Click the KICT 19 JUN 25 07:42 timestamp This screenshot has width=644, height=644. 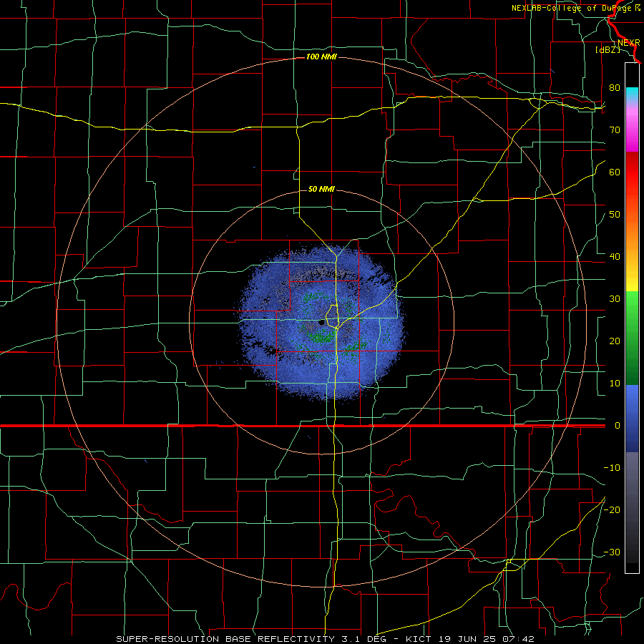click(470, 639)
